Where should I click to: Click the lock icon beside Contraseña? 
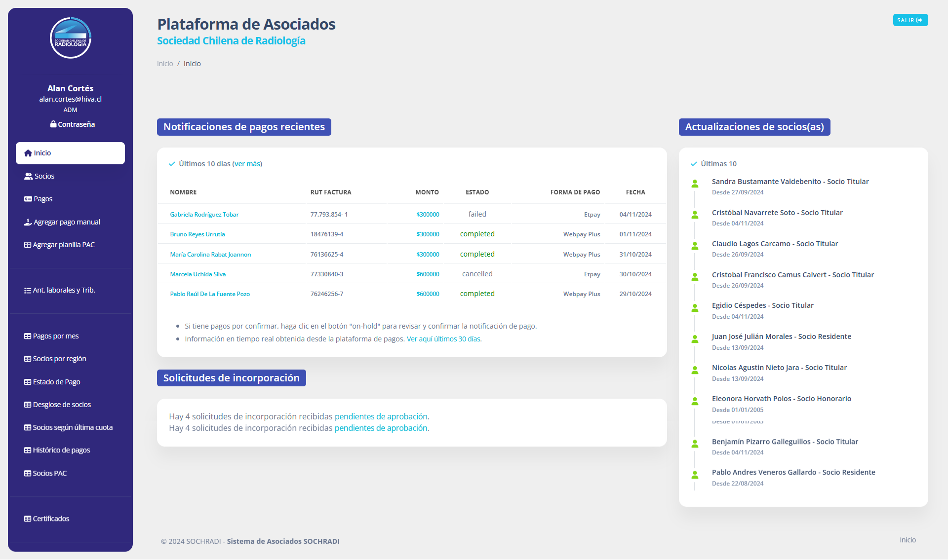pos(53,124)
